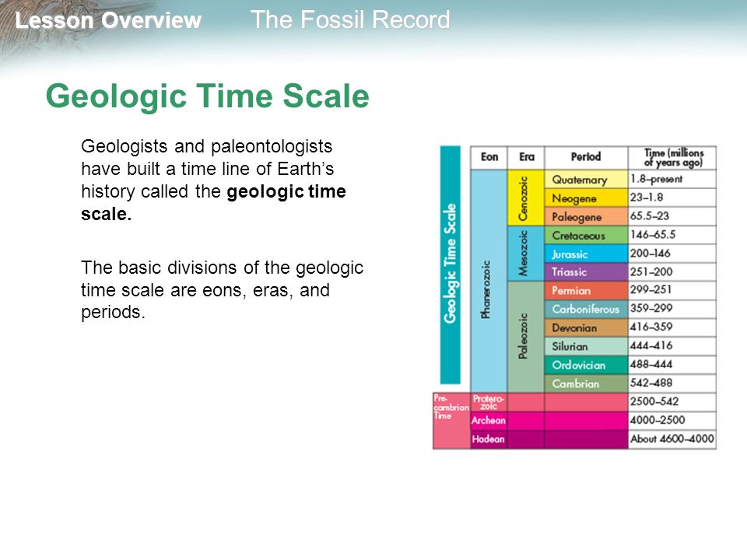This screenshot has height=560, width=747.
Task: Click the '299–251' time value
Action: point(651,289)
